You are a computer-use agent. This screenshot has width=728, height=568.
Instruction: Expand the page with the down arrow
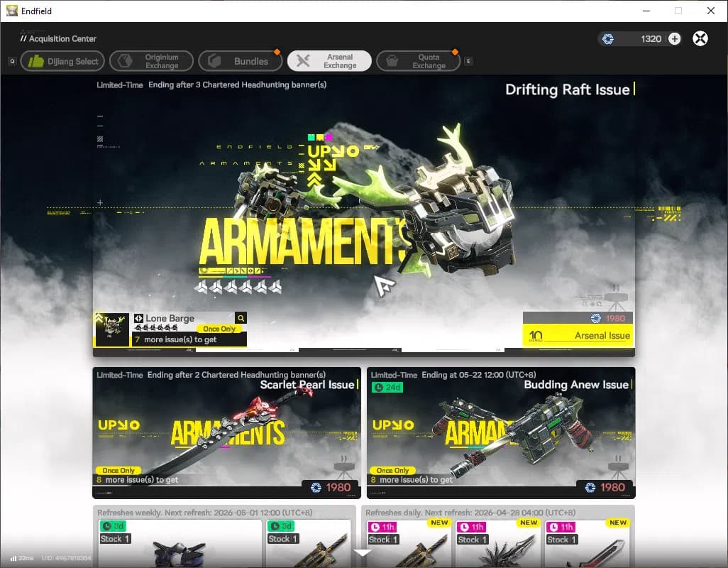pos(362,552)
